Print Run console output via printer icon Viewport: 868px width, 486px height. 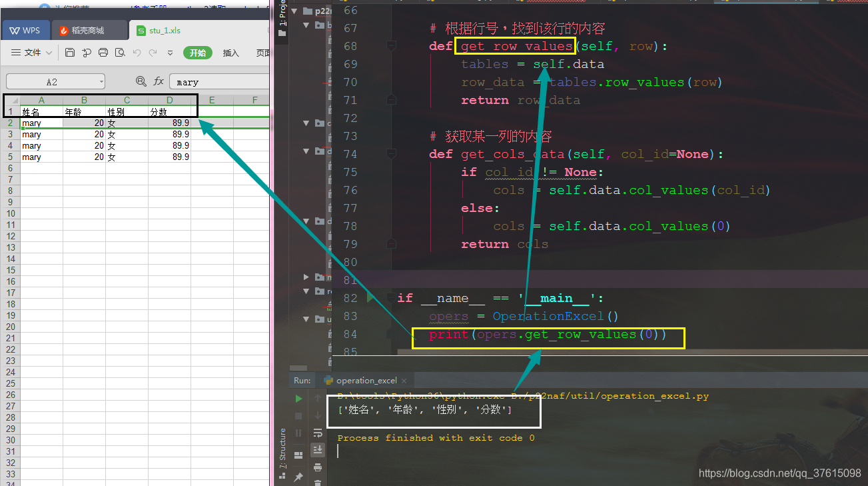pos(318,467)
